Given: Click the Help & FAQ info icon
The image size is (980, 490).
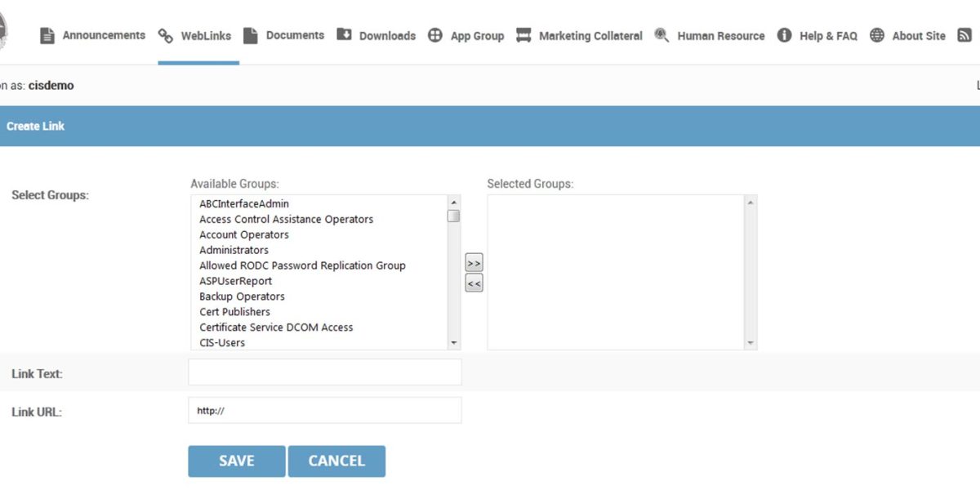Looking at the screenshot, I should point(784,34).
